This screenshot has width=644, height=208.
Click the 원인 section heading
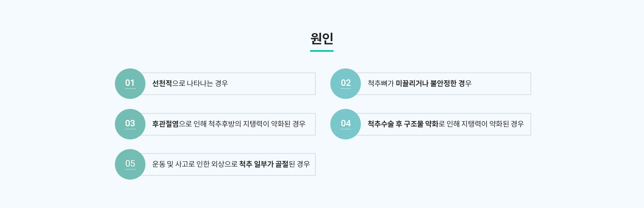pos(322,39)
